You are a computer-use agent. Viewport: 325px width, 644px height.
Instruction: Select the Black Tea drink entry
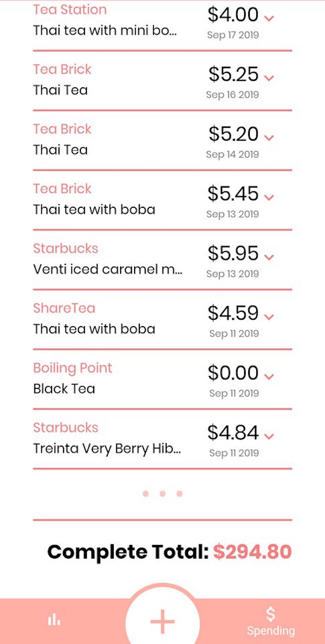pos(64,388)
